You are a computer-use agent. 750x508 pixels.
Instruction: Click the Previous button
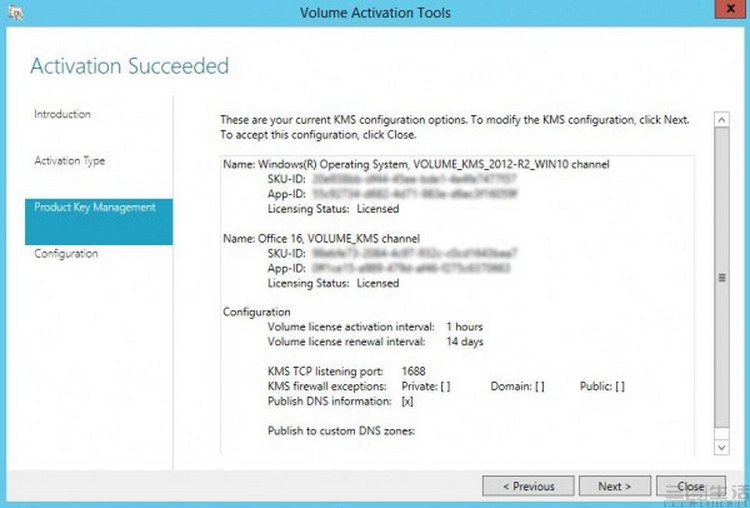tap(528, 486)
